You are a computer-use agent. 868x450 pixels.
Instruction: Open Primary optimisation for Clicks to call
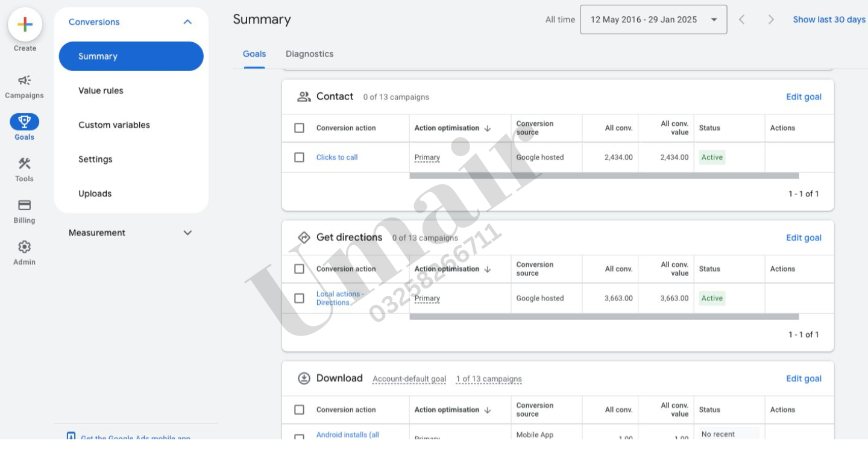(x=427, y=158)
